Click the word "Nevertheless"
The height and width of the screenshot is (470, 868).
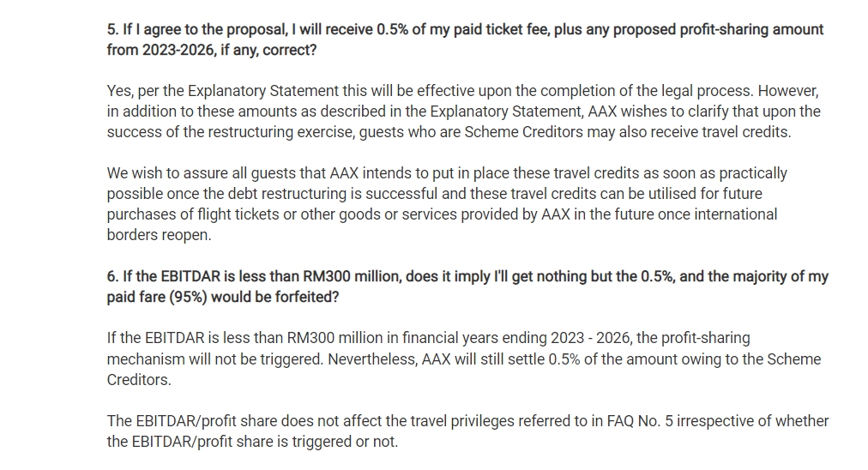point(371,359)
